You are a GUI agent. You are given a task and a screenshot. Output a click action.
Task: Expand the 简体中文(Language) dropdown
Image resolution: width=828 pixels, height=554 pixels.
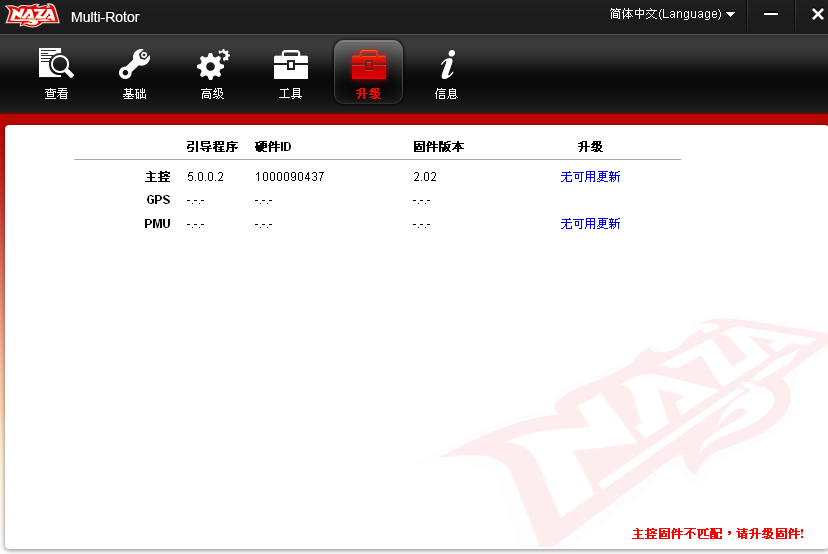(x=672, y=14)
